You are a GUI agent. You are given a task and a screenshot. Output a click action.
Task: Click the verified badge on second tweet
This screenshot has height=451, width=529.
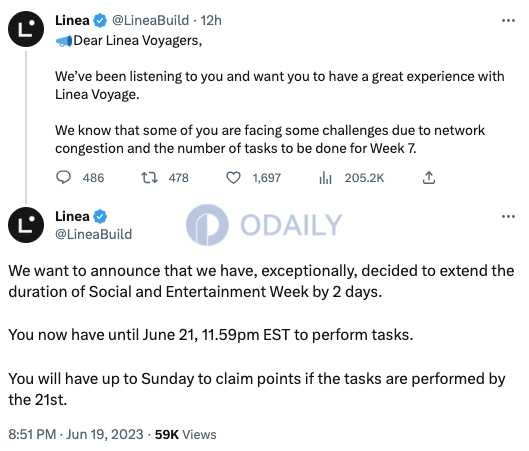(100, 216)
